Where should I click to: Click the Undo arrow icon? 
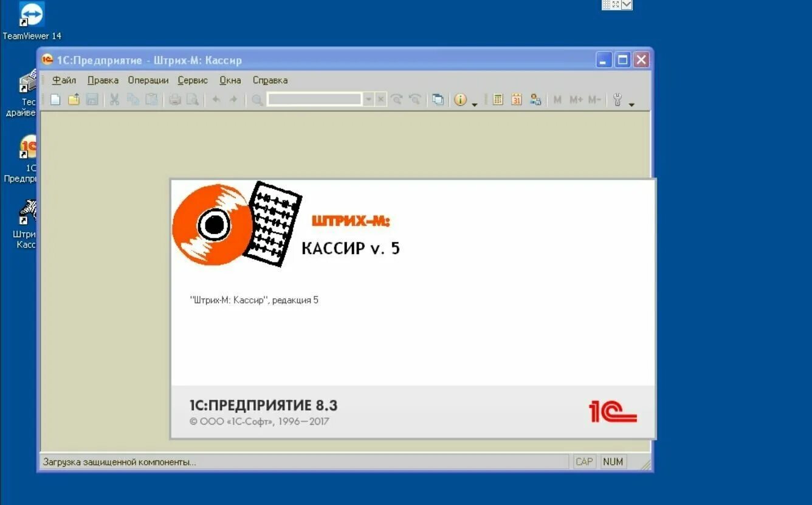[216, 100]
